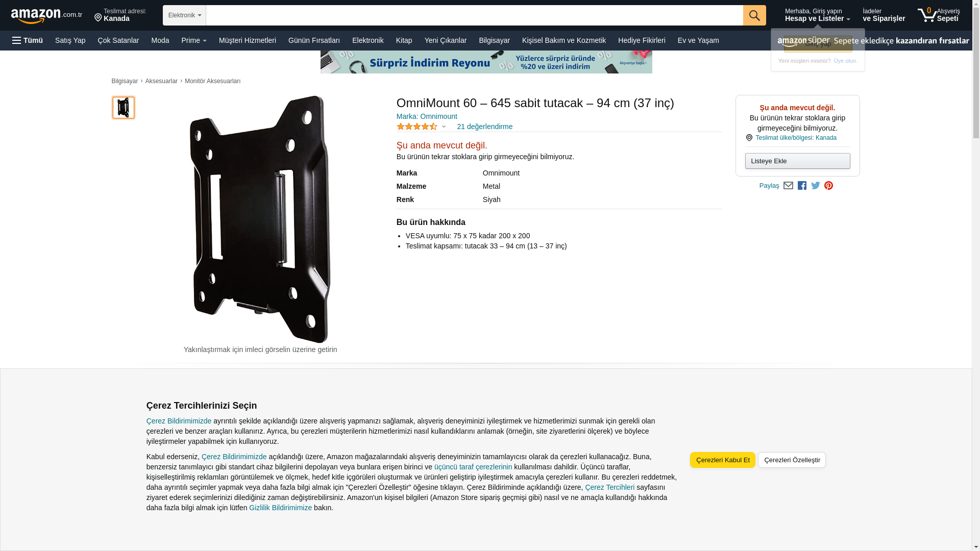980x551 pixels.
Task: Open the Kitap navigation item
Action: pyautogui.click(x=404, y=40)
